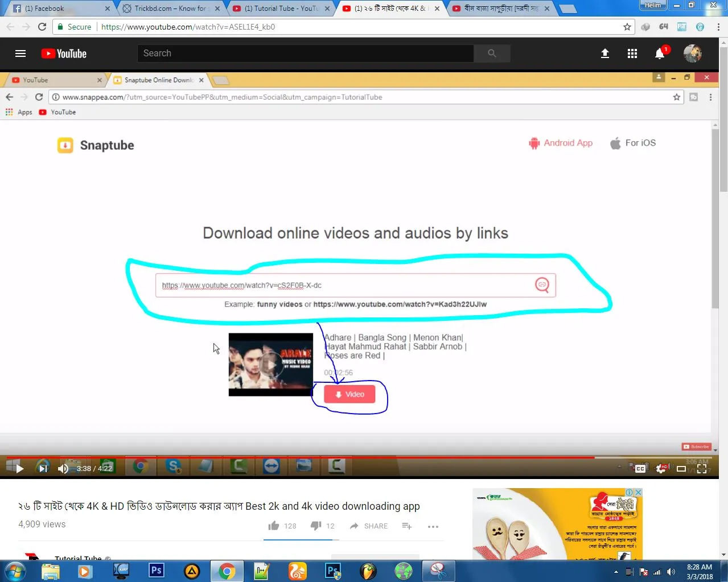
Task: Click the ad info icon
Action: pyautogui.click(x=630, y=492)
